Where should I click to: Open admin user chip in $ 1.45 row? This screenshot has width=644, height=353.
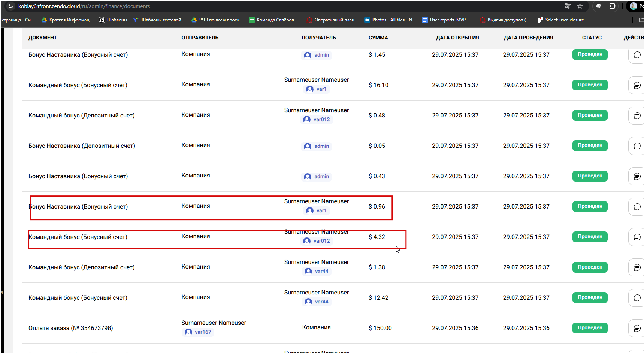(x=317, y=55)
